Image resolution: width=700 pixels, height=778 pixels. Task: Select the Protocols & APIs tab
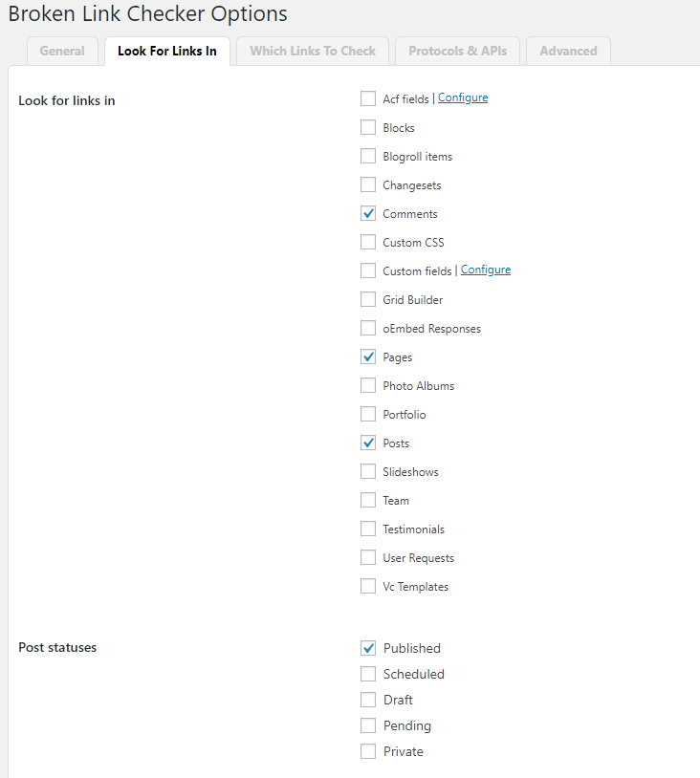(458, 52)
